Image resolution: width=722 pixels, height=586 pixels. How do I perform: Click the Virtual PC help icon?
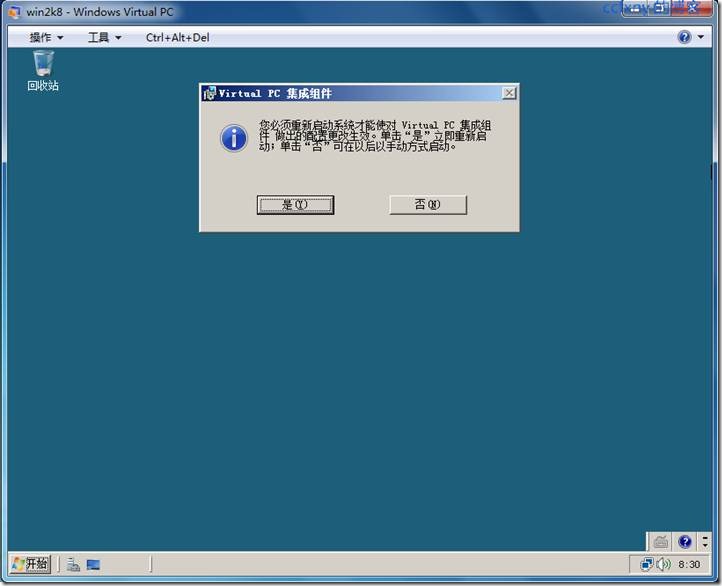point(684,37)
